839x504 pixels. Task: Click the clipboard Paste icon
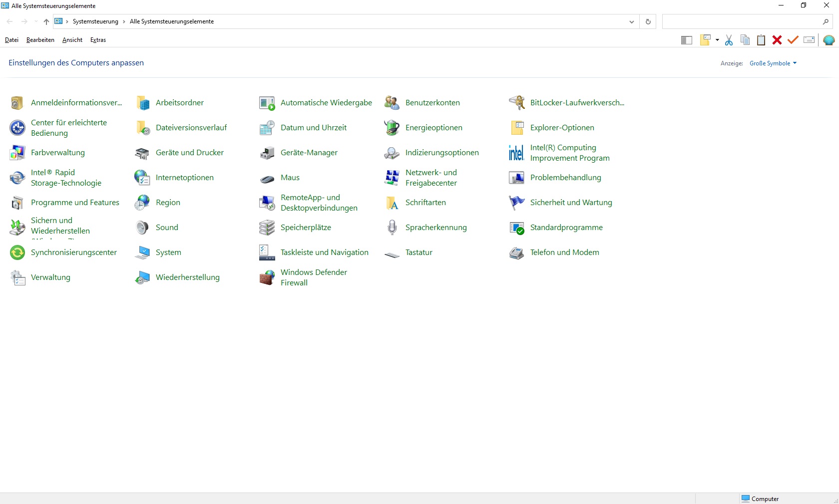tap(761, 40)
